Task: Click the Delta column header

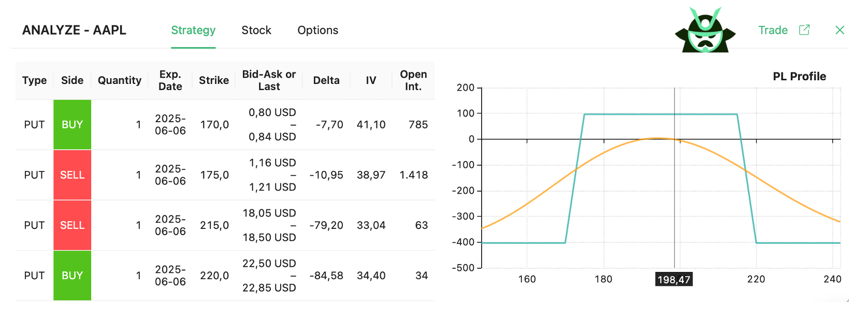Action: (x=326, y=80)
